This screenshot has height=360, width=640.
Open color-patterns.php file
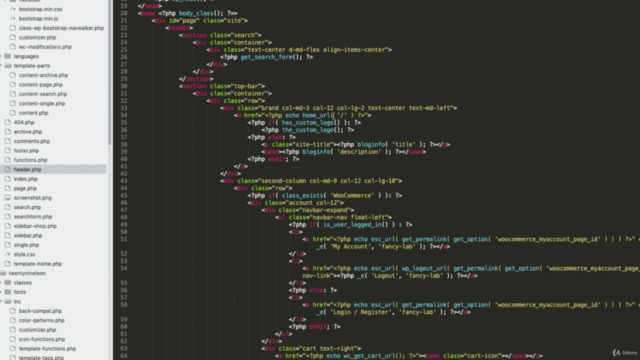pyautogui.click(x=42, y=320)
